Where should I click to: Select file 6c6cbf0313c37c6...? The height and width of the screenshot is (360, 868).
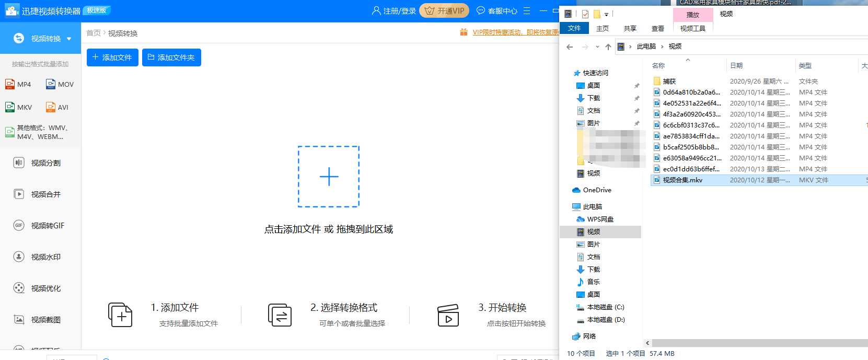click(691, 125)
